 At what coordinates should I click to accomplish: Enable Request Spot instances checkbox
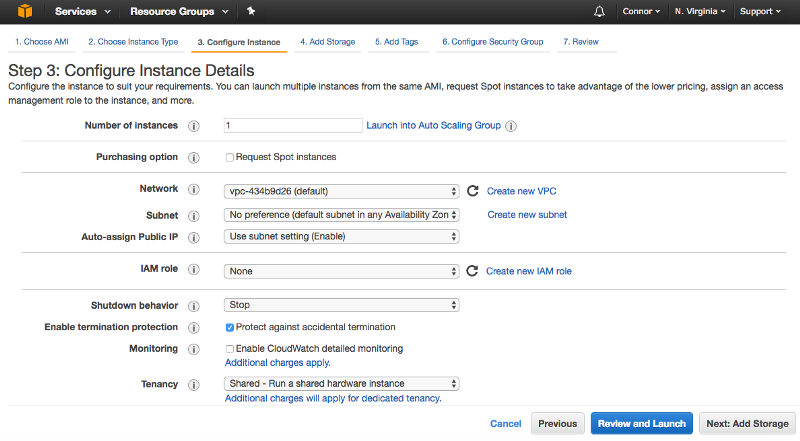click(230, 157)
